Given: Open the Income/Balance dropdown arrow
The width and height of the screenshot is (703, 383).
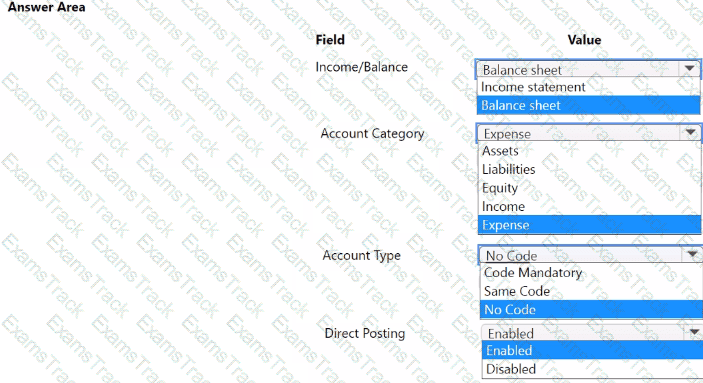Looking at the screenshot, I should (x=689, y=69).
